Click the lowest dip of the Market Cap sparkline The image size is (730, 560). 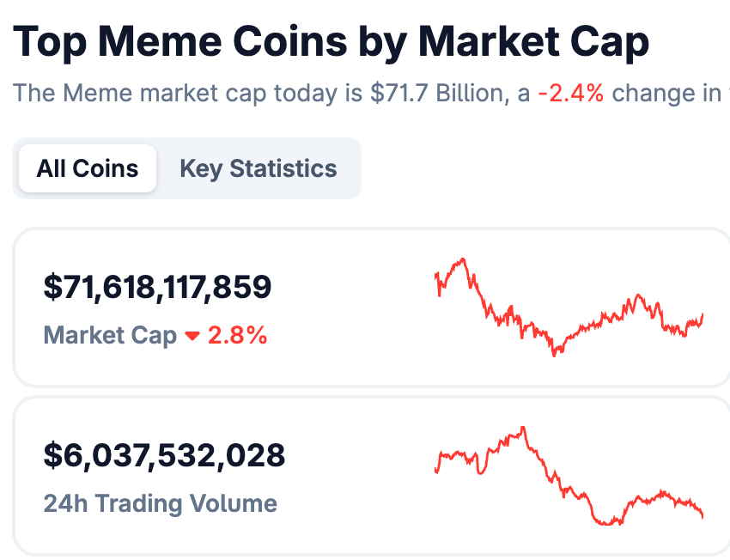pos(554,356)
